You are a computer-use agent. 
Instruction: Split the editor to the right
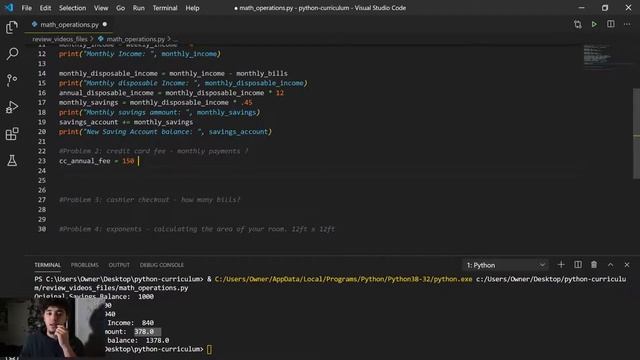pyautogui.click(x=611, y=24)
